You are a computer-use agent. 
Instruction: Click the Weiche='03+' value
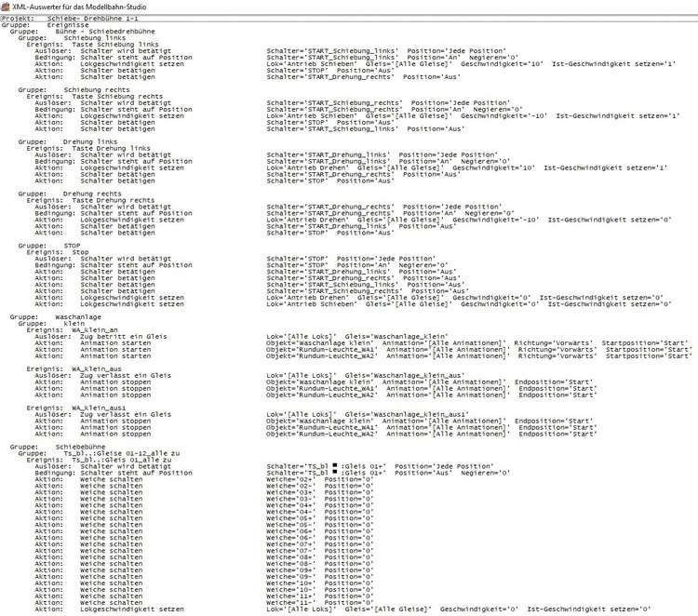click(290, 492)
